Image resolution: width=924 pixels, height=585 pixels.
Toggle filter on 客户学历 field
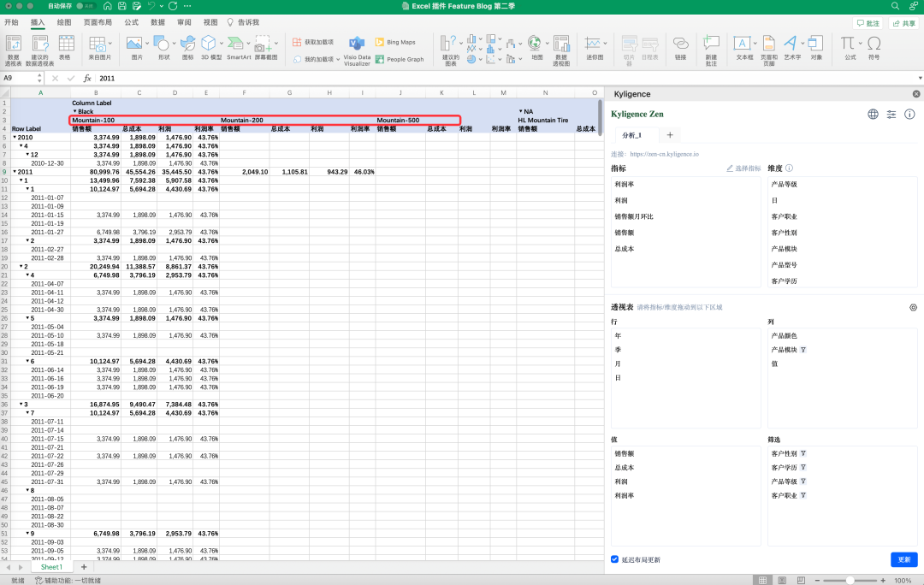[803, 468]
